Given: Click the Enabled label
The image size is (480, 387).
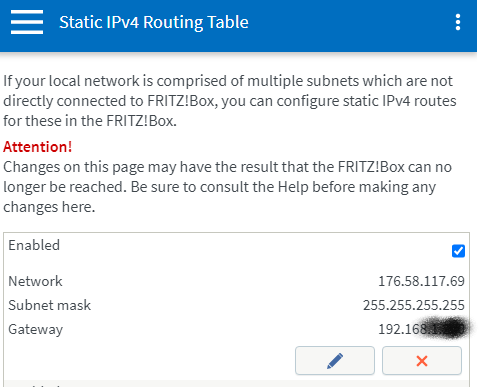Looking at the screenshot, I should tap(34, 245).
